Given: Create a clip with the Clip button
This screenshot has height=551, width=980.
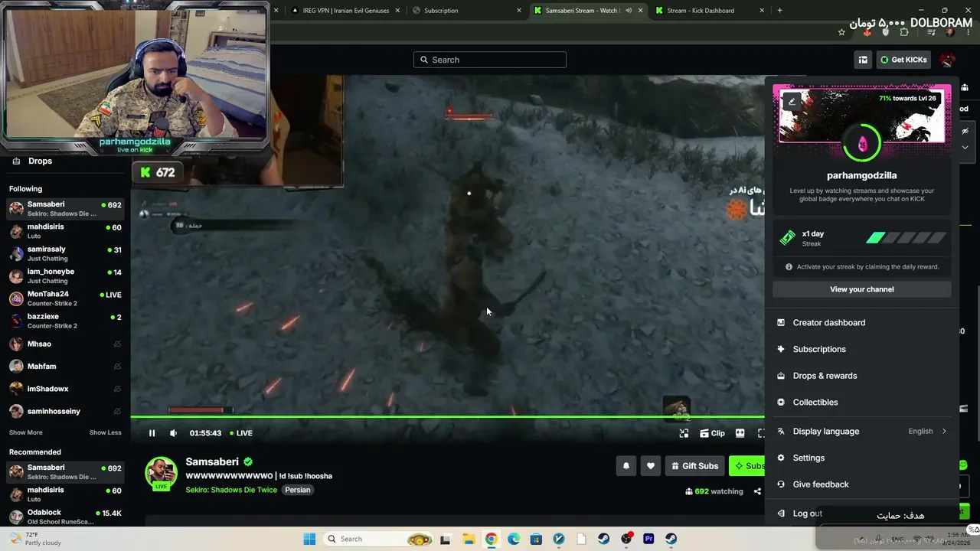Looking at the screenshot, I should [712, 433].
